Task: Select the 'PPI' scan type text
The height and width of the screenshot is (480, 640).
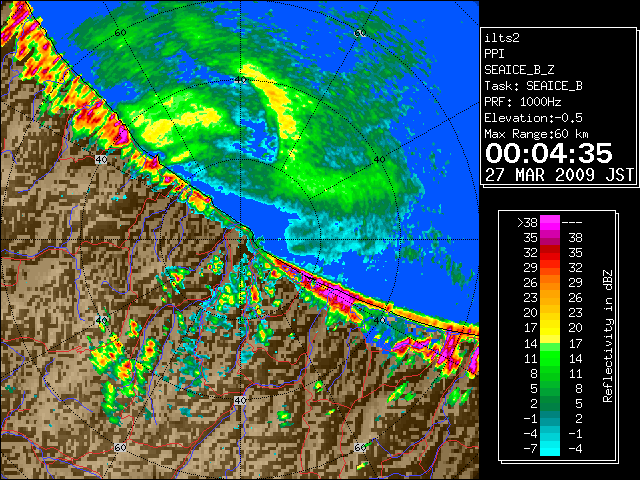Action: (494, 54)
